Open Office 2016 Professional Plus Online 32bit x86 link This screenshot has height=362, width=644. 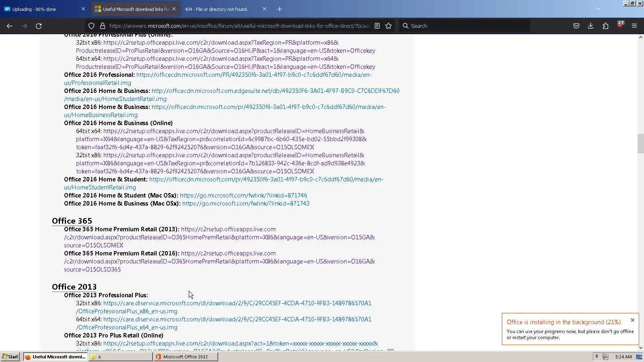click(225, 47)
